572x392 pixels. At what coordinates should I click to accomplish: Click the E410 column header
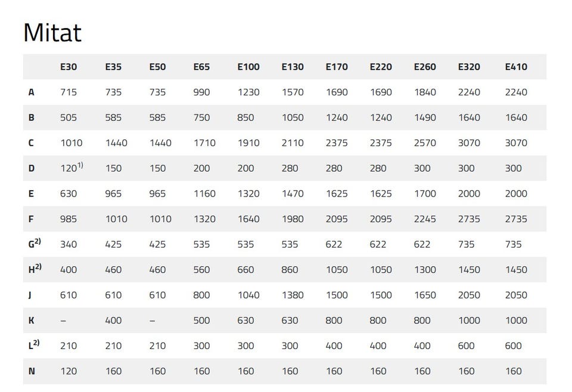[516, 67]
